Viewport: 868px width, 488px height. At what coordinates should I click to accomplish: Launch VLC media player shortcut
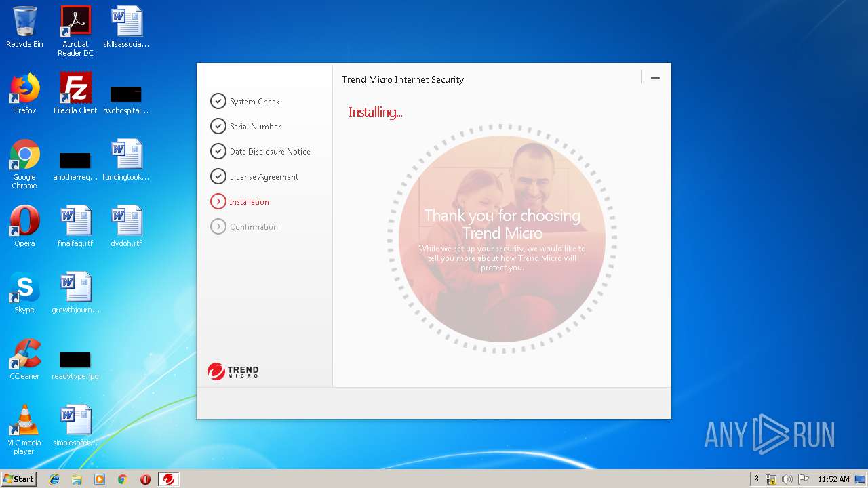point(24,430)
